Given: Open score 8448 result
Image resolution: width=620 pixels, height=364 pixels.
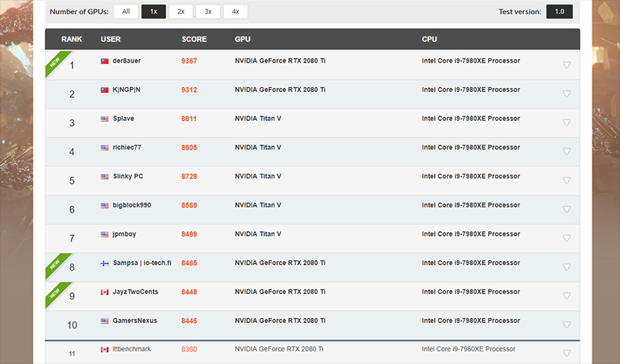Looking at the screenshot, I should pyautogui.click(x=189, y=292).
